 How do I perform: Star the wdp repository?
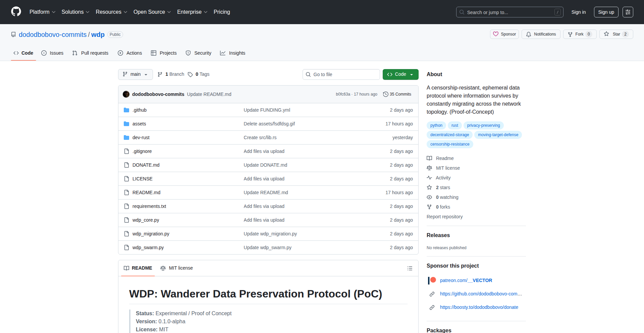616,34
